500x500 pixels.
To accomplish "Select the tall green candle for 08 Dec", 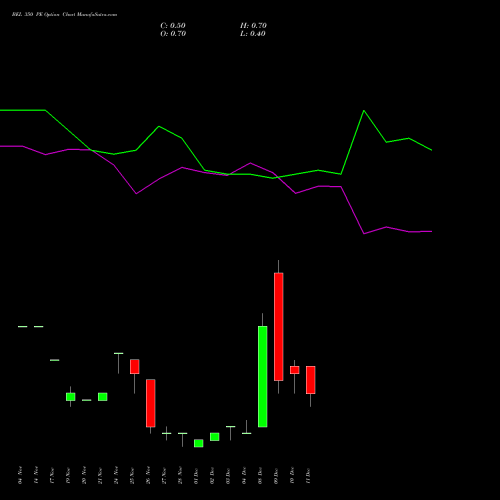I will 263,376.
